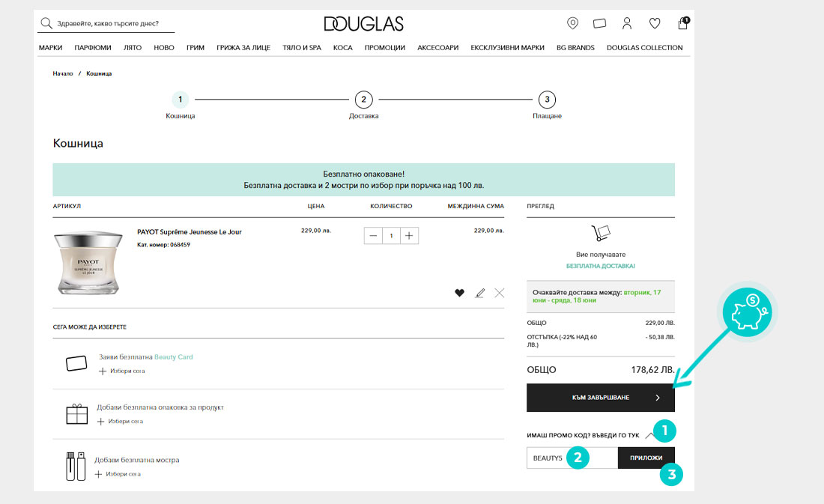
Task: Apply promo code with ПРИЛОЖИ button
Action: [x=646, y=458]
